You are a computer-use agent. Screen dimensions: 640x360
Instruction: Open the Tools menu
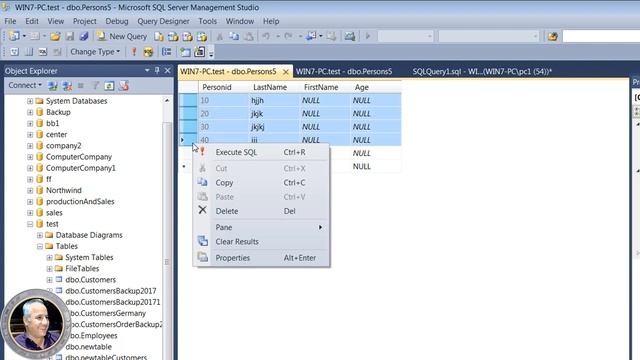pos(208,21)
